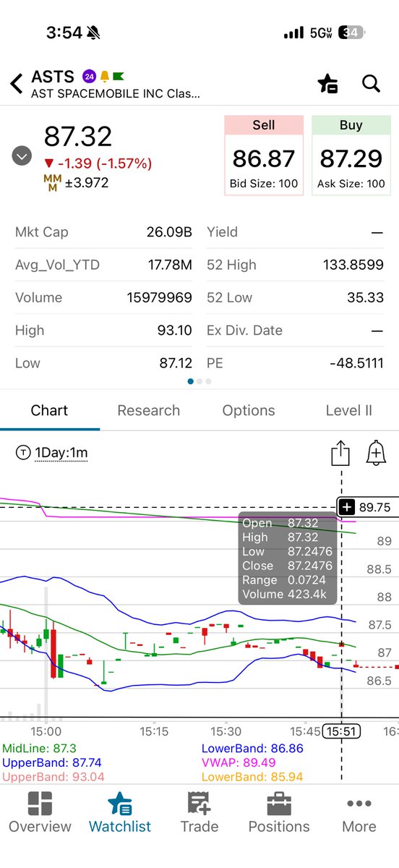Viewport: 399px width, 868px height.
Task: Tap the 15:30 time axis label
Action: click(226, 731)
